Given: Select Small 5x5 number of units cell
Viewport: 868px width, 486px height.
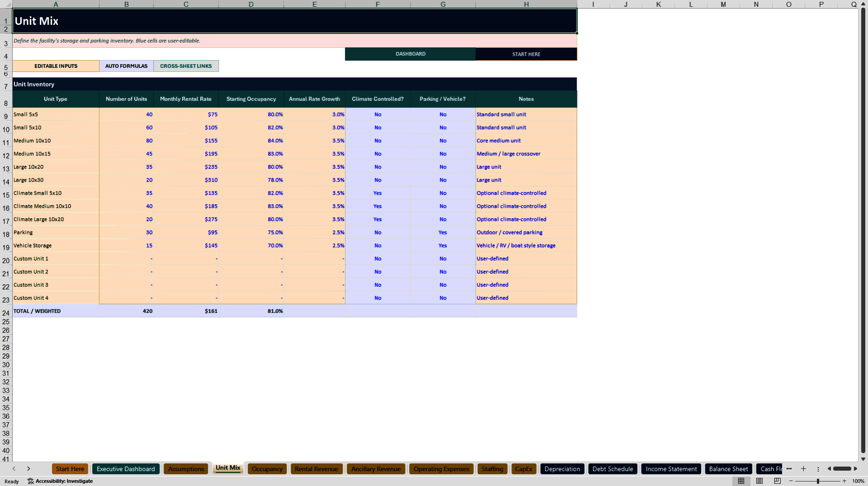Looking at the screenshot, I should (x=127, y=114).
